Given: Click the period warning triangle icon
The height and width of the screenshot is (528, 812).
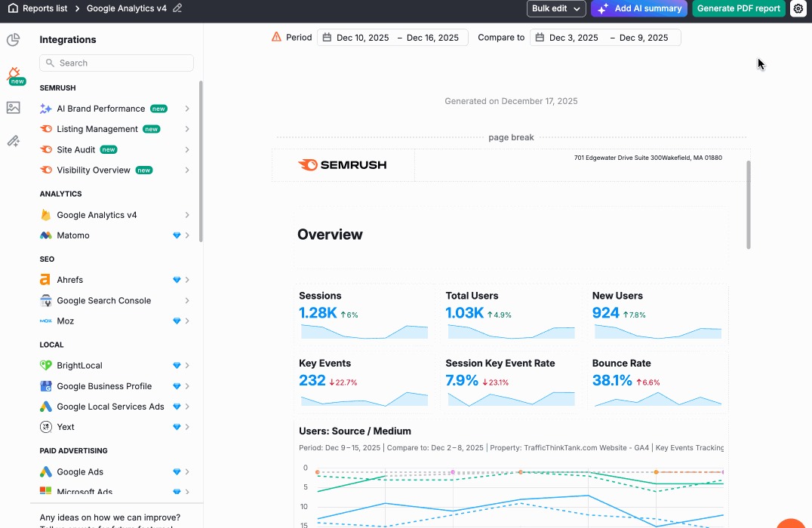Looking at the screenshot, I should 276,37.
